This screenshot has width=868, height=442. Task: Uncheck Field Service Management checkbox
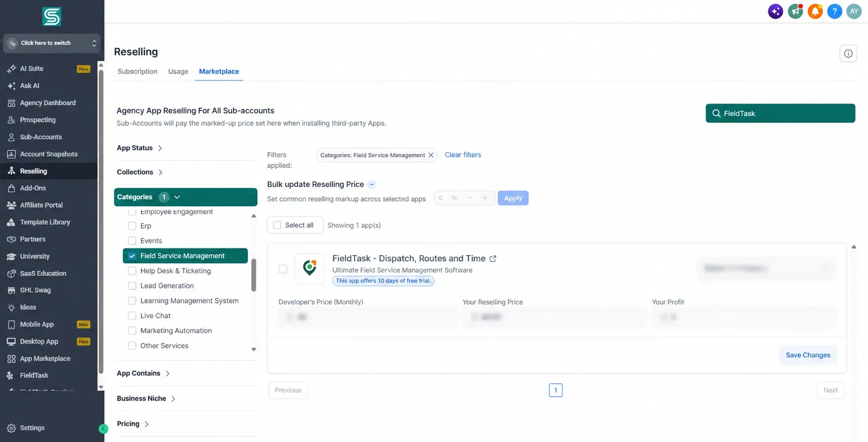coord(132,256)
